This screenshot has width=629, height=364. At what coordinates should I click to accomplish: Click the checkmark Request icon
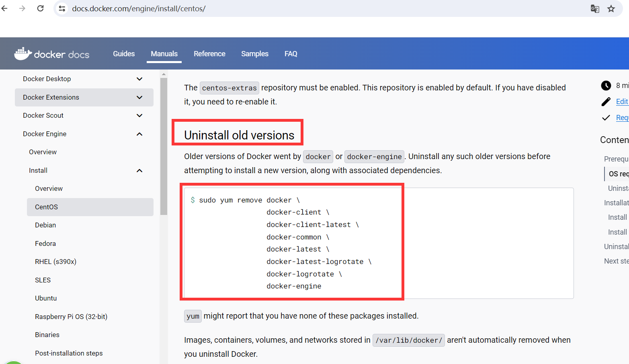point(606,118)
